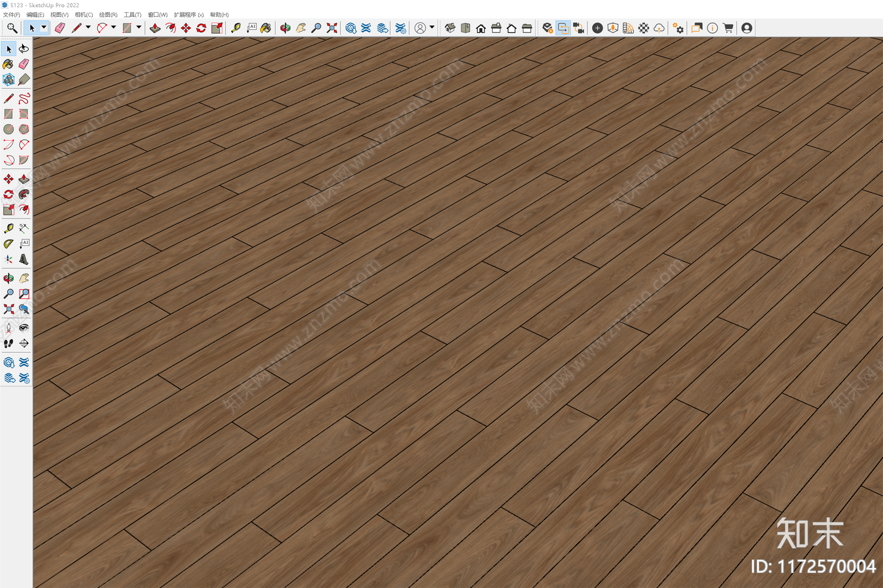Select the Zoom Window tool

point(24,294)
